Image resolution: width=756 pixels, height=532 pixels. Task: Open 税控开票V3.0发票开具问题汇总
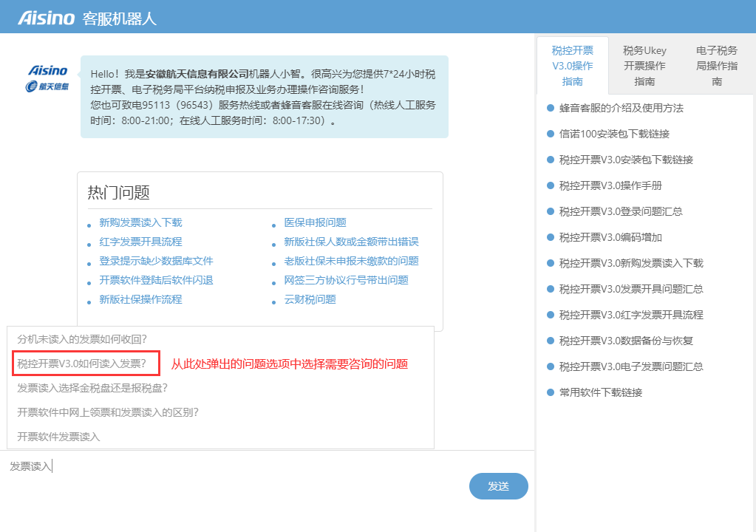(631, 289)
